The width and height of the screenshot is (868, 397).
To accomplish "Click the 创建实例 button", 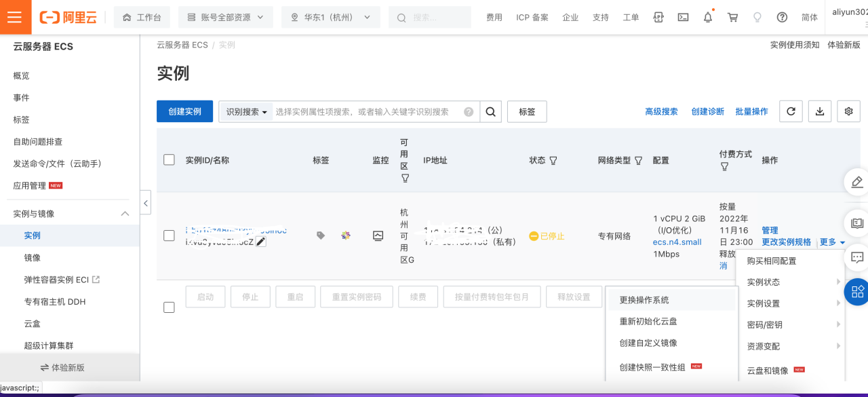I will tap(184, 111).
